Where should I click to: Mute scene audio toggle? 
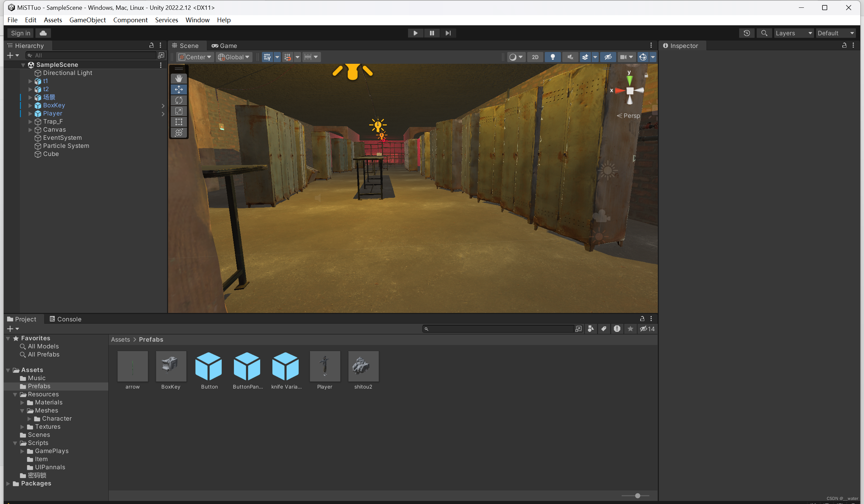570,57
